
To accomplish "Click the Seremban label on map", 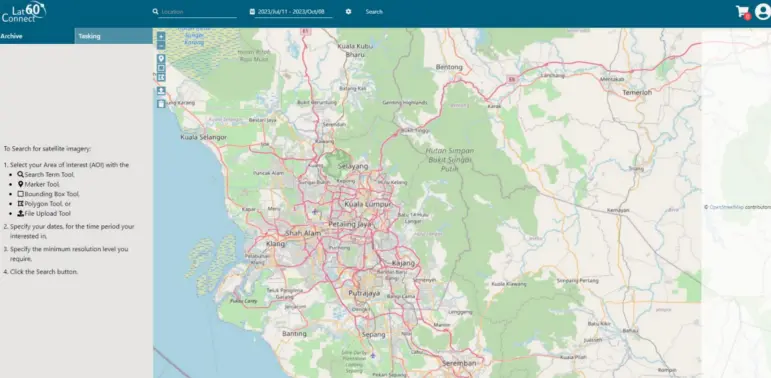I will tap(459, 363).
